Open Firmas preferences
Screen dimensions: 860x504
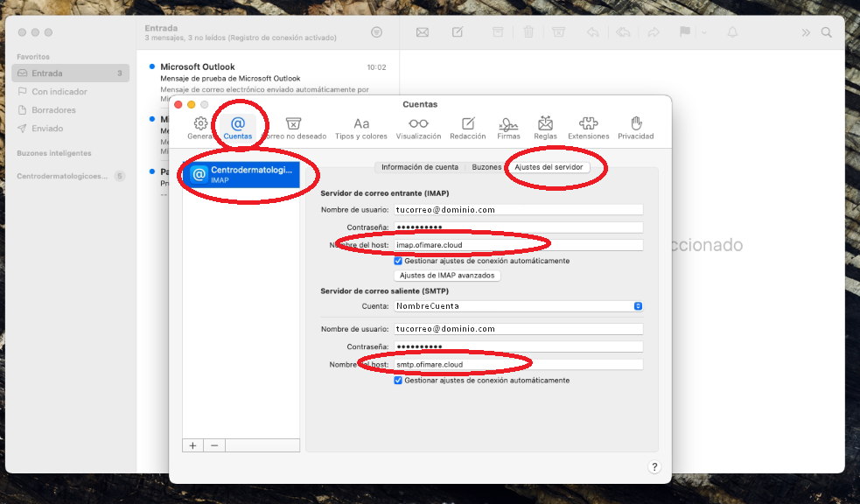tap(508, 128)
